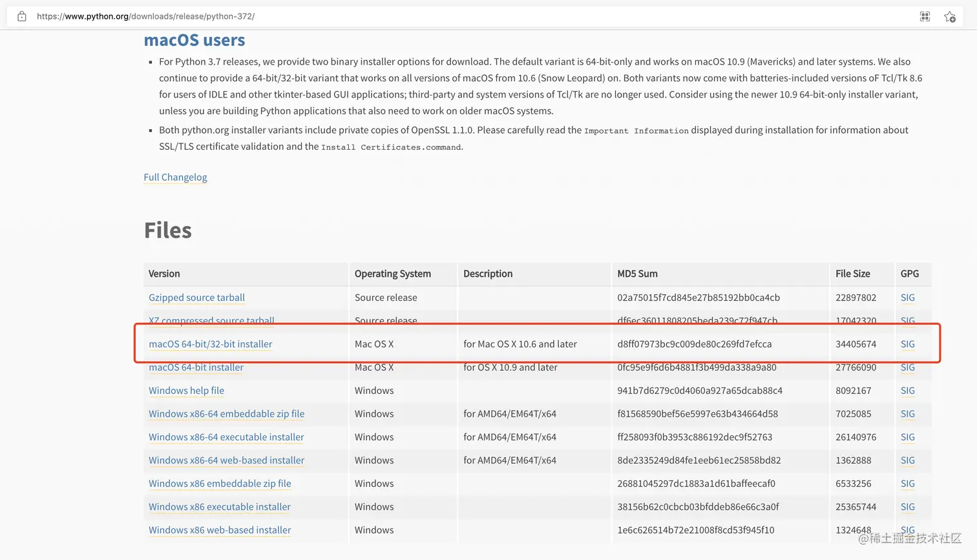Download Windows x86-64 web-based installer
This screenshot has height=560, width=977.
(226, 461)
